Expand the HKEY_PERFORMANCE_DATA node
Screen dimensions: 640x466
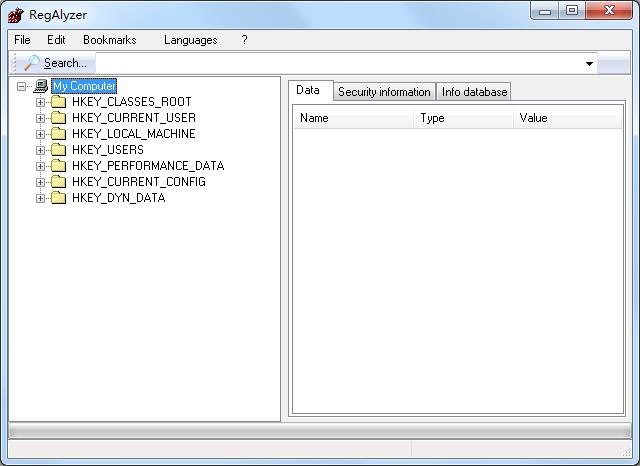pos(40,166)
